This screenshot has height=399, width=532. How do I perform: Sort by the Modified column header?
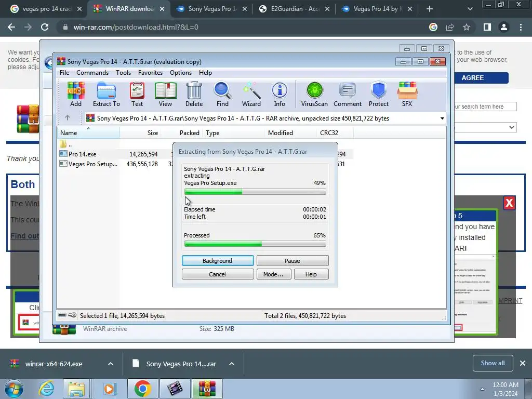(x=290, y=133)
